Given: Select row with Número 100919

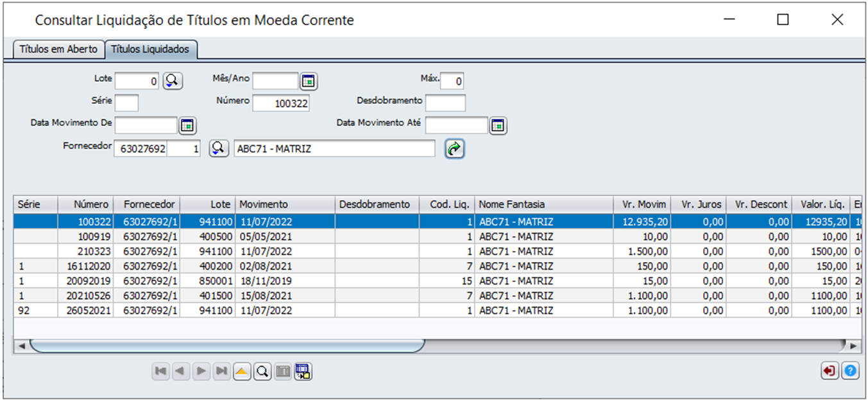Looking at the screenshot, I should [x=438, y=236].
